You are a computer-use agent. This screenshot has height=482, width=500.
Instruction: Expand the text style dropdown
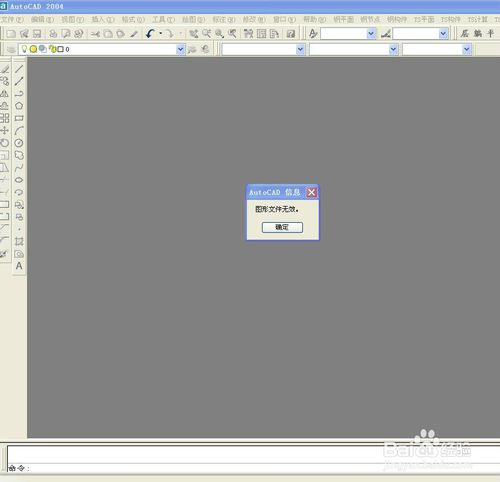pyautogui.click(x=371, y=34)
